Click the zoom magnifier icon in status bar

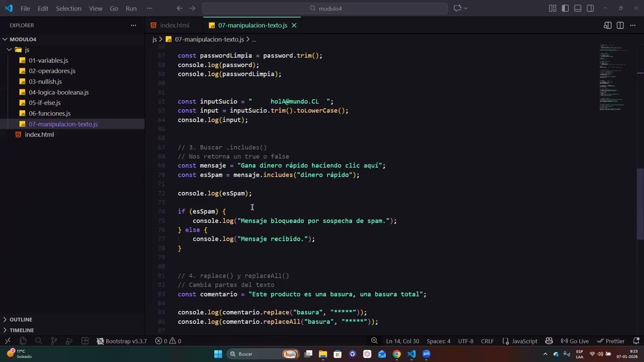point(374,341)
